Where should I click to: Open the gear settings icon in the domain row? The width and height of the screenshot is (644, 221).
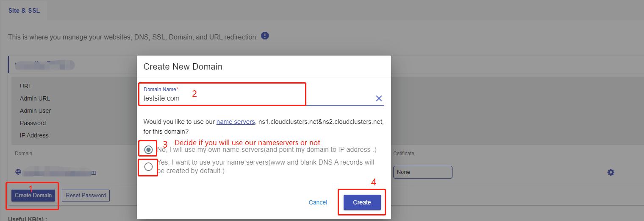pyautogui.click(x=611, y=172)
